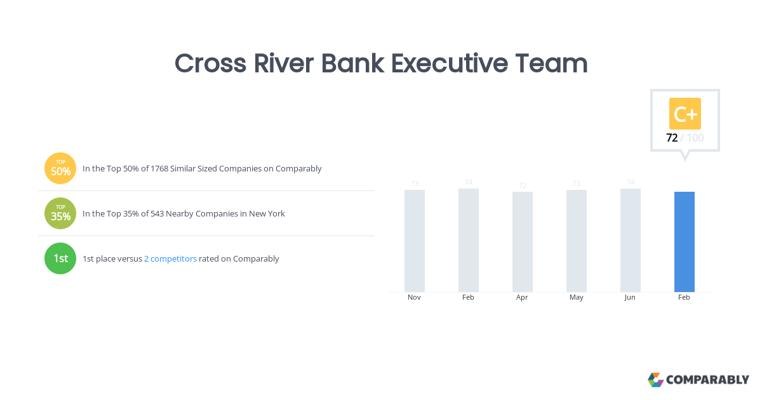Image resolution: width=762 pixels, height=400 pixels.
Task: Click the green Top 35% badge
Action: (60, 213)
